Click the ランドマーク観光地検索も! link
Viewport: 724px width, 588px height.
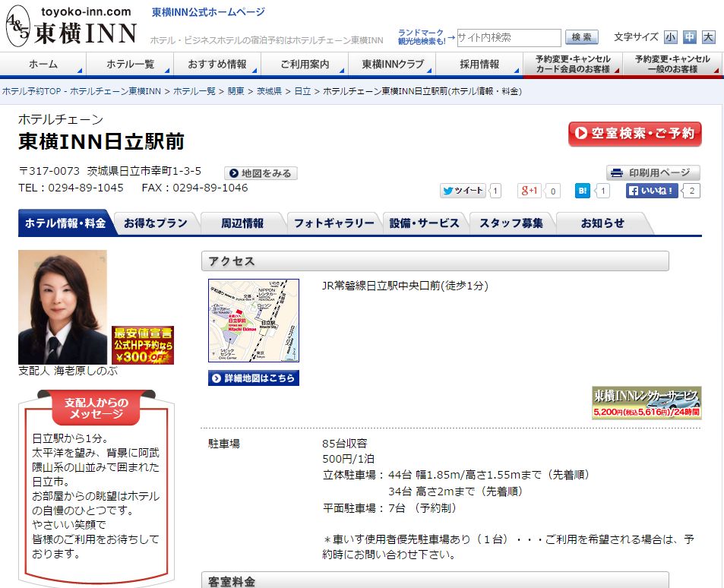coord(421,37)
